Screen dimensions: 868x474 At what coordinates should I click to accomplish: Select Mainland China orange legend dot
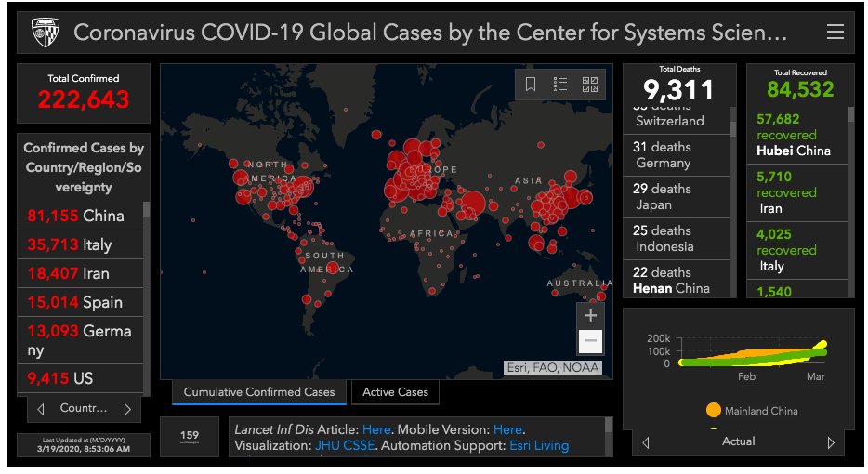click(x=714, y=410)
